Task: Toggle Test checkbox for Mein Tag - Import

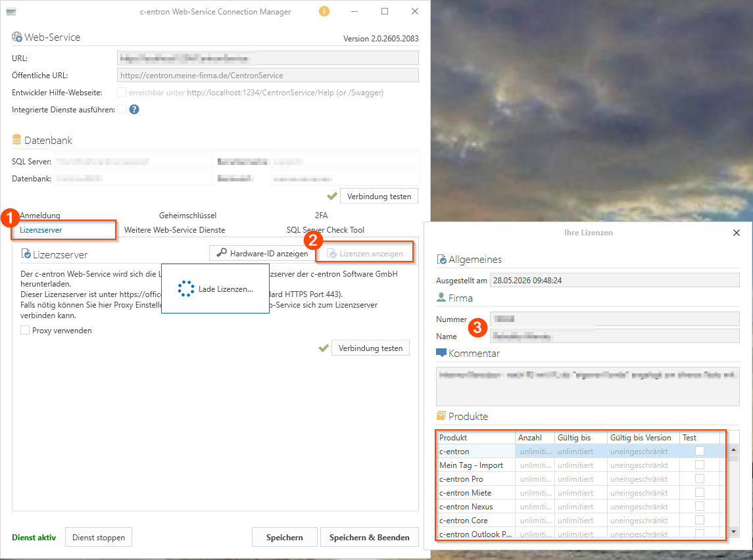Action: tap(700, 465)
